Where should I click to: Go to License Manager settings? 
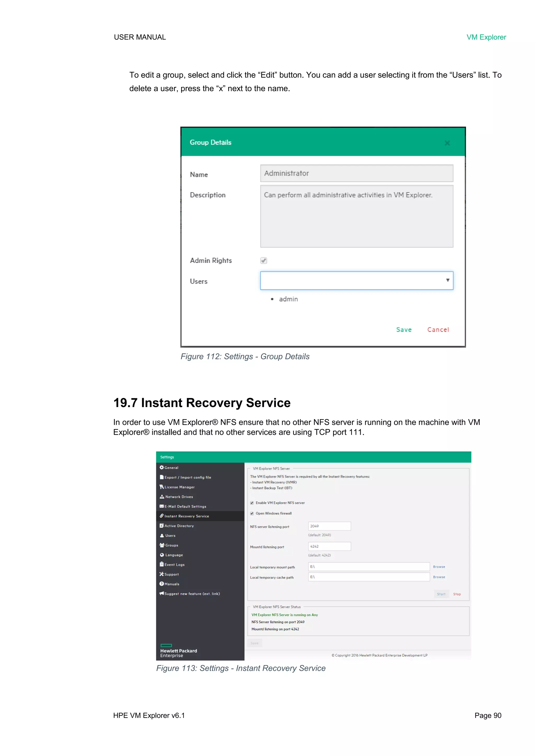(179, 487)
